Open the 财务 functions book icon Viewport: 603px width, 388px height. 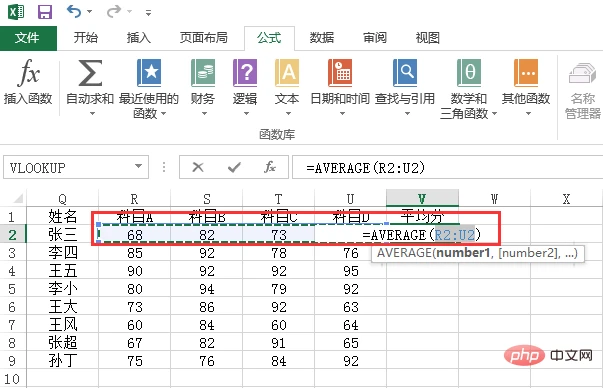click(x=203, y=73)
